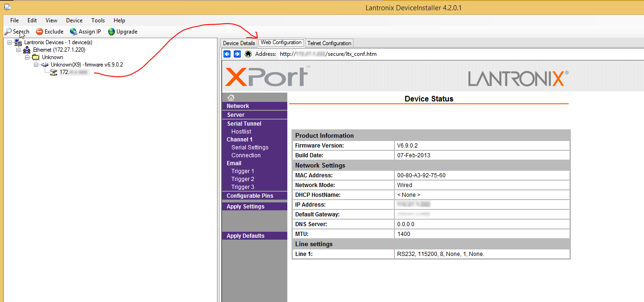This screenshot has width=644, height=302.
Task: Click the Upgrade toolbar button
Action: tap(123, 32)
